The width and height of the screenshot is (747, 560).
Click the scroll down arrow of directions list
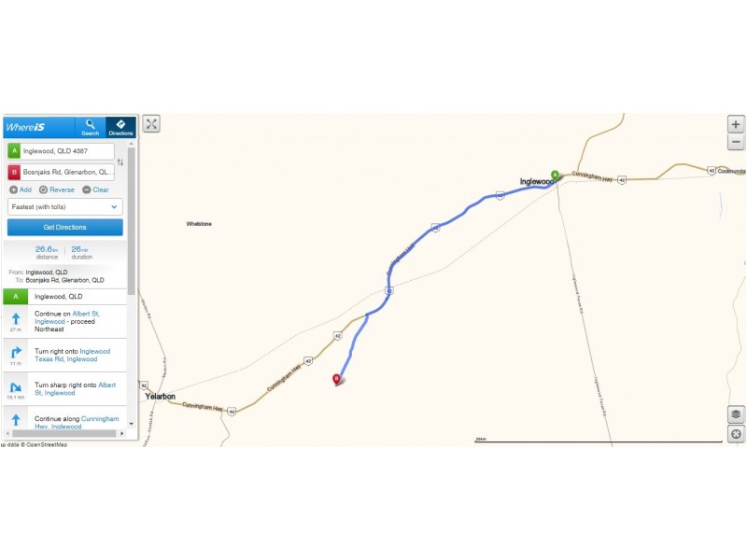point(132,424)
